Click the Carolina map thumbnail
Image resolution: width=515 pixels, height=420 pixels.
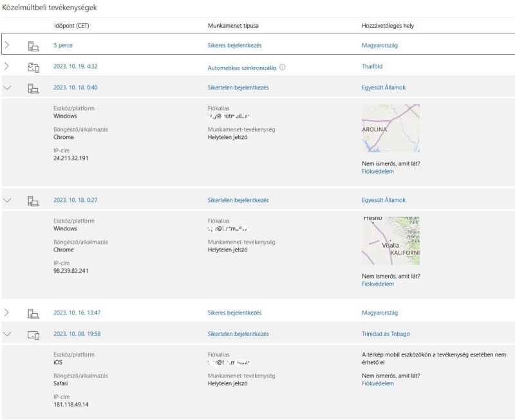coord(391,128)
